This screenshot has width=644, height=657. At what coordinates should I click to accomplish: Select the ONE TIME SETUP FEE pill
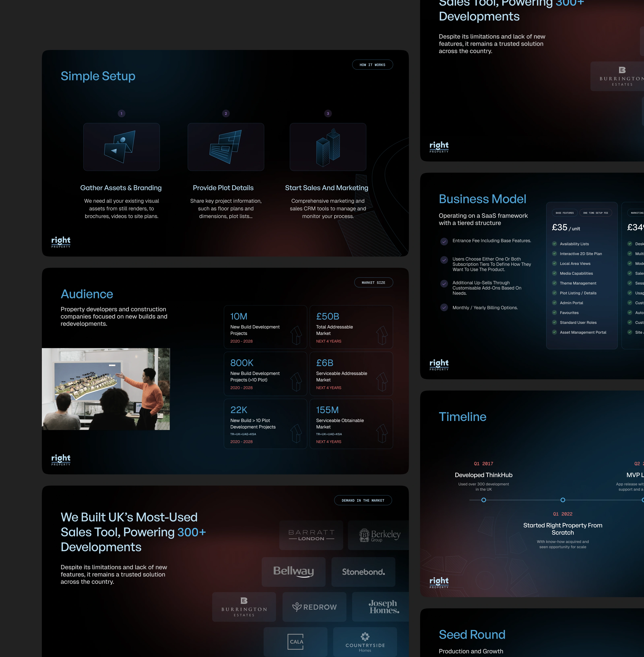[595, 213]
